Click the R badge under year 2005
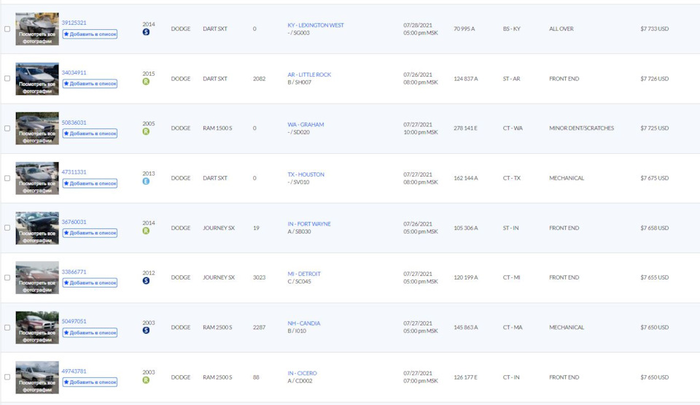This screenshot has width=700, height=405. 146,131
